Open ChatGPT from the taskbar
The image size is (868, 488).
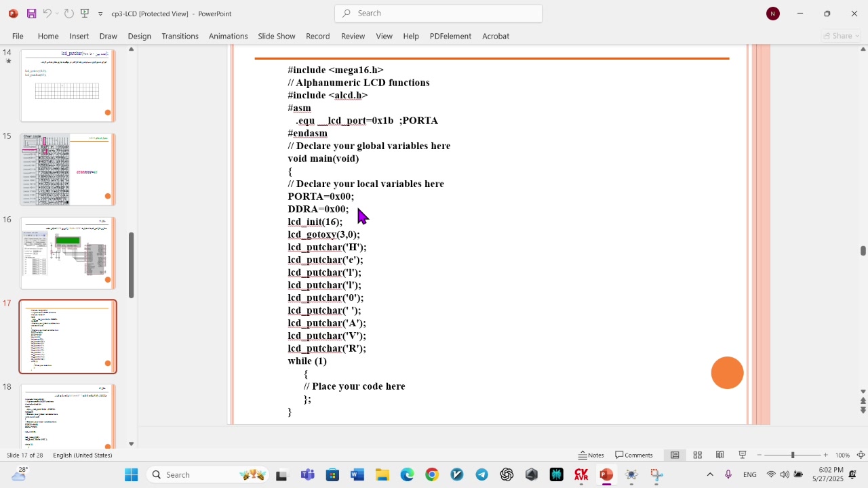point(507,475)
